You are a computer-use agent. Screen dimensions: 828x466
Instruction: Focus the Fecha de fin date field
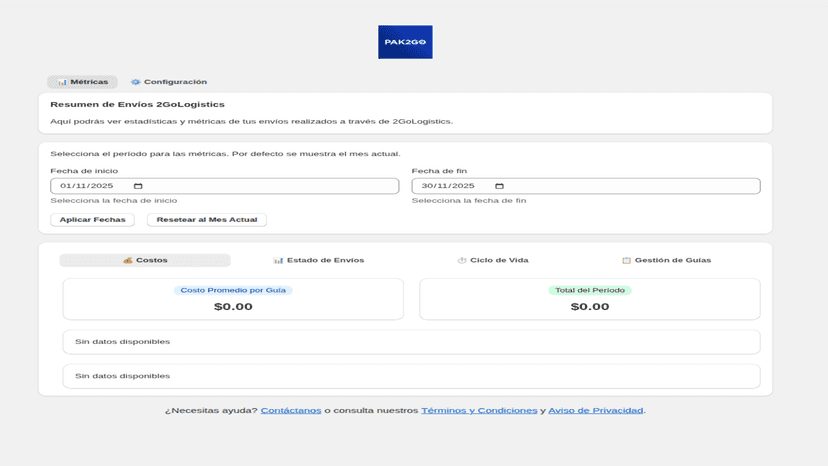pos(586,186)
